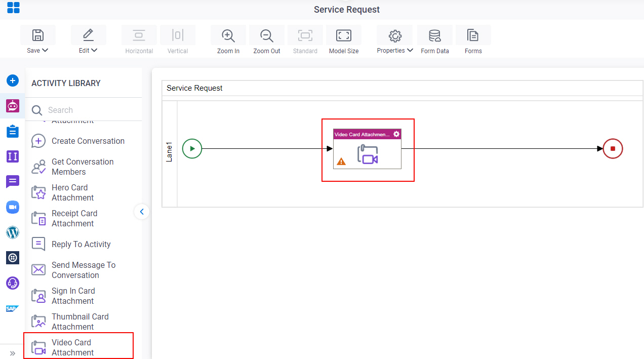Screen dimensions: 644x359
Task: Expand the Save dropdown arrow
Action: tap(45, 50)
